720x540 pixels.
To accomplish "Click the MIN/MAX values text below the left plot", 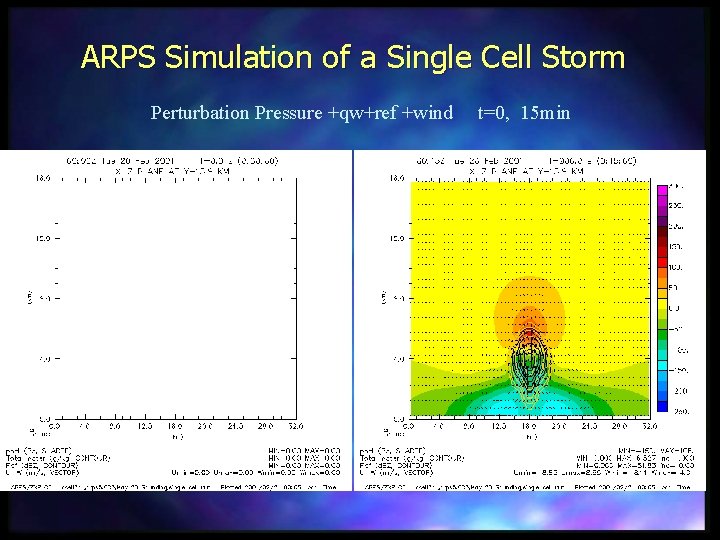I will pos(256,461).
